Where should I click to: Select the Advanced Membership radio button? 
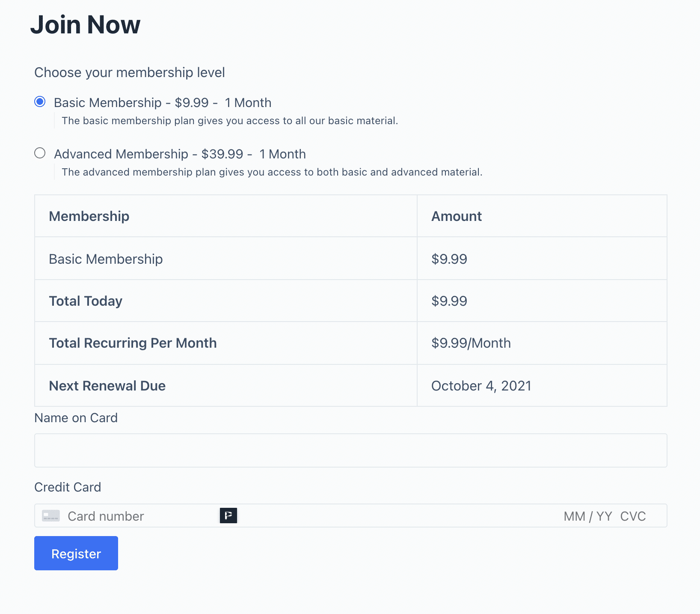tap(40, 153)
